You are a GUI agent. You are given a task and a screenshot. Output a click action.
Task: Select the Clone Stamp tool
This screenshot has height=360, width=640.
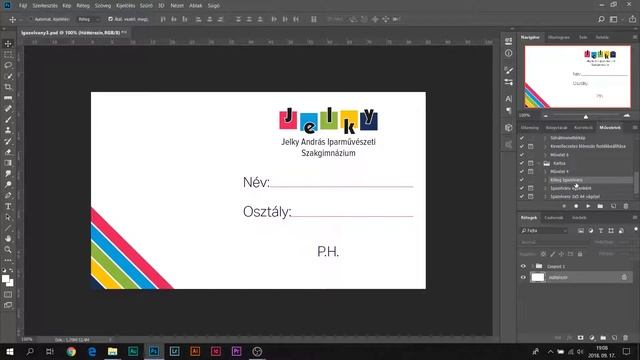point(8,130)
